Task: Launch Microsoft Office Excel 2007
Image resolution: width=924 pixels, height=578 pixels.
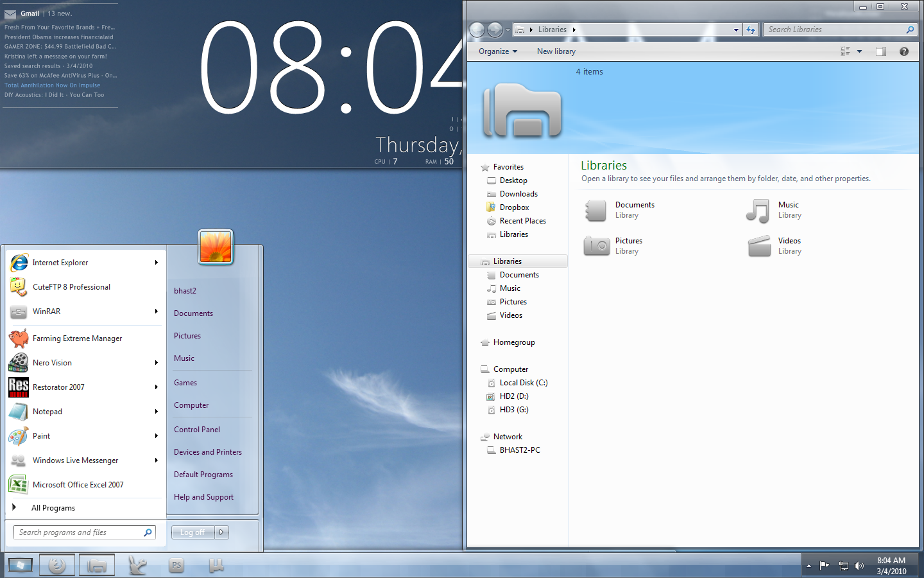Action: tap(83, 485)
